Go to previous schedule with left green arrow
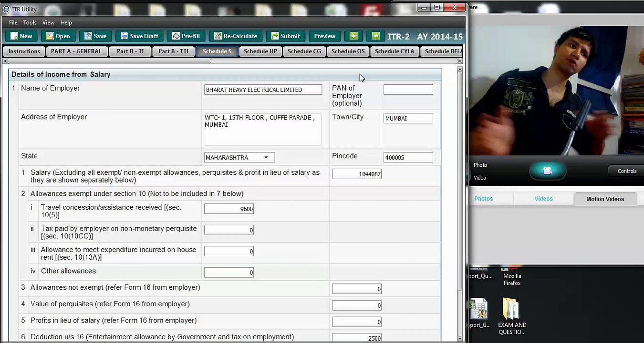 click(353, 36)
